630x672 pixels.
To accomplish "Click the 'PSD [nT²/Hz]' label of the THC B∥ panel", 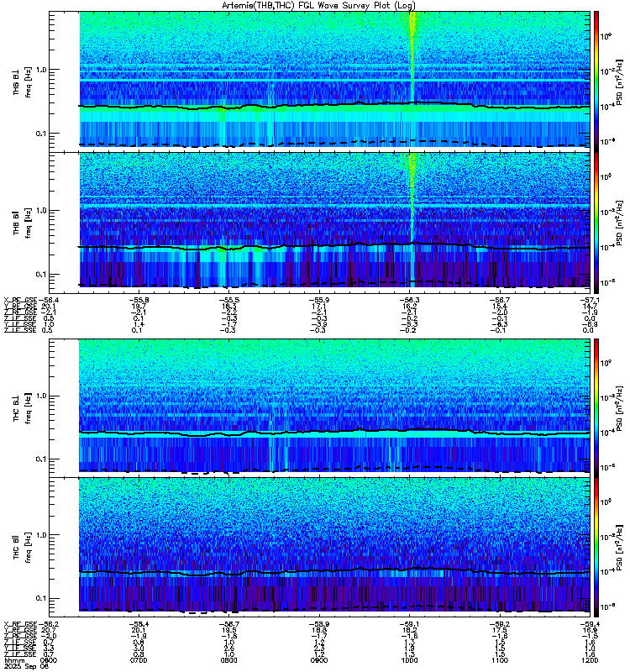I will tap(619, 548).
